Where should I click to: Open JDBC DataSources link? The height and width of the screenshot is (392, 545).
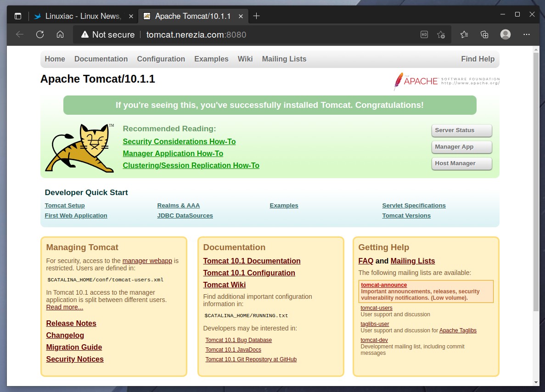185,215
